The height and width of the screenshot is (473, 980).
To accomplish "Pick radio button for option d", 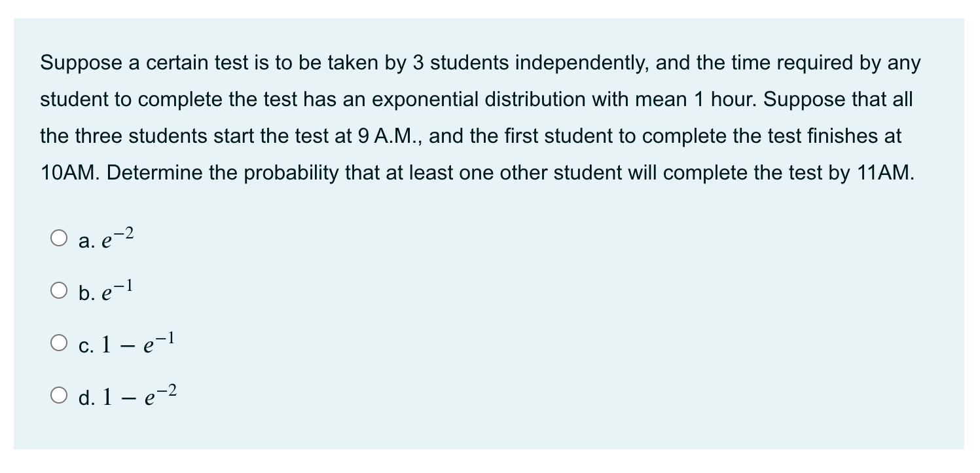I will point(59,396).
